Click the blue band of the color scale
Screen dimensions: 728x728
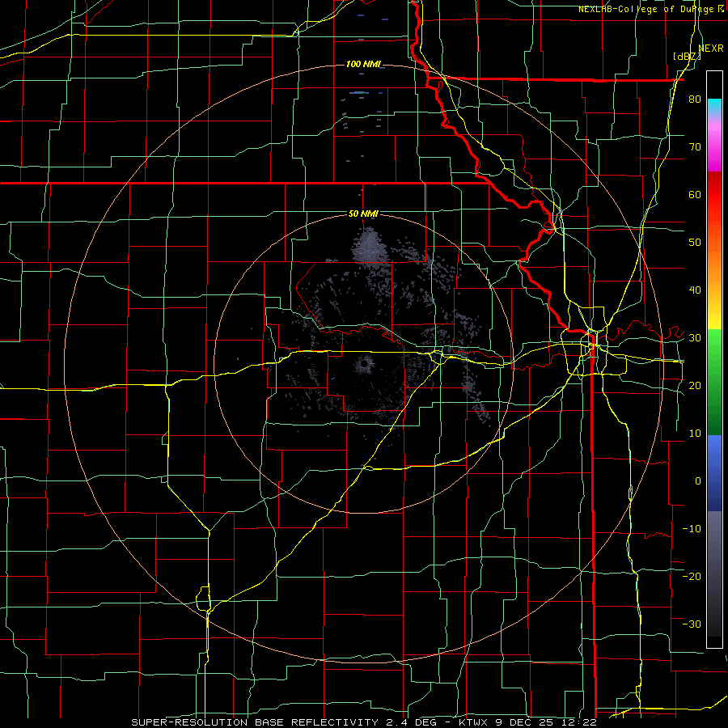coord(714,473)
